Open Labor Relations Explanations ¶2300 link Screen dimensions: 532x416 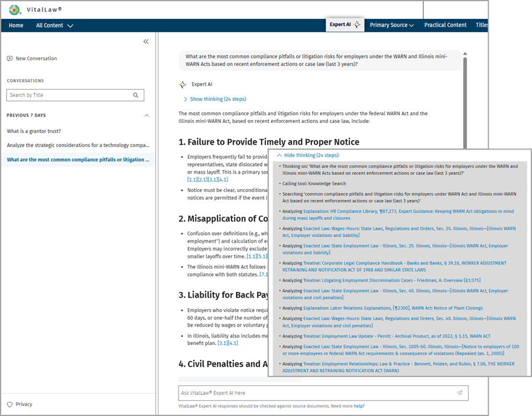tap(393, 308)
